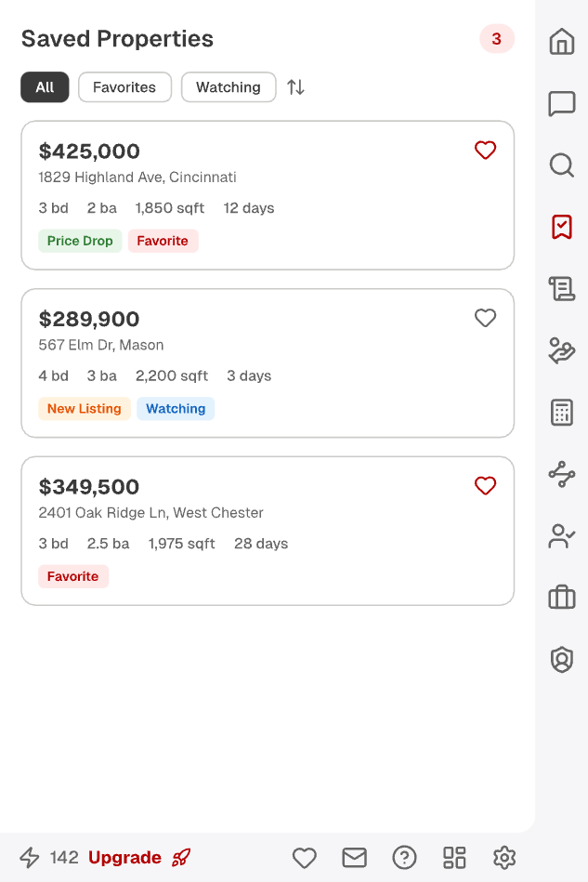Favorite the $289,900 Elm Dr listing
The height and width of the screenshot is (882, 588).
[x=485, y=318]
